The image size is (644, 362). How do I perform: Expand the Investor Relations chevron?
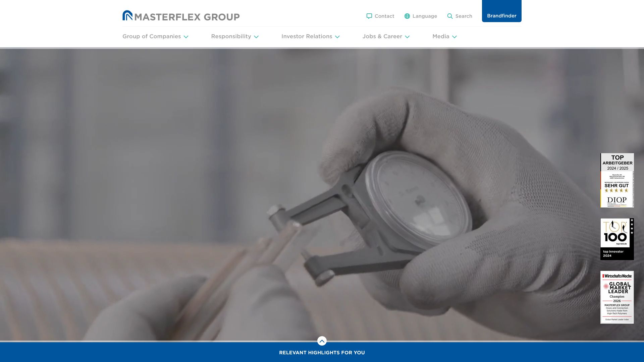(337, 37)
